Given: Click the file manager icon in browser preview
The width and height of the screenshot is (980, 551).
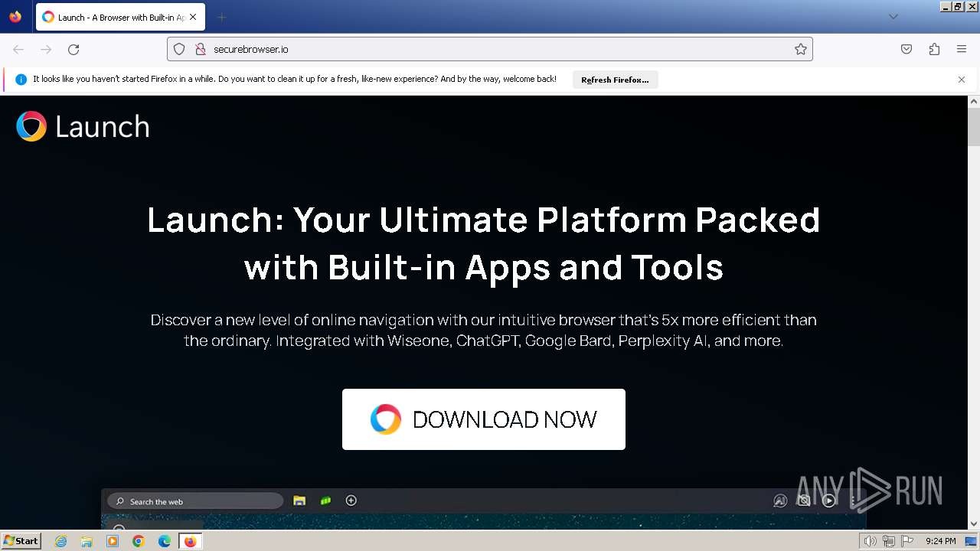Looking at the screenshot, I should pos(299,501).
